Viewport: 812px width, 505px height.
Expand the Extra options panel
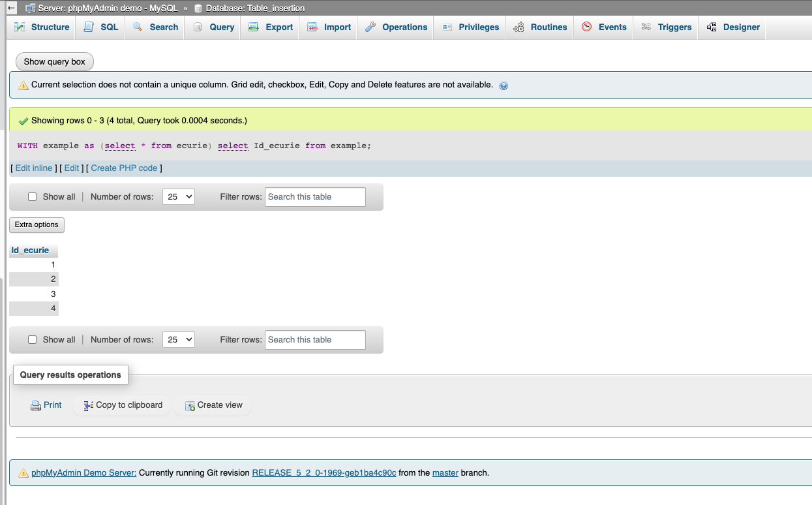coord(36,224)
